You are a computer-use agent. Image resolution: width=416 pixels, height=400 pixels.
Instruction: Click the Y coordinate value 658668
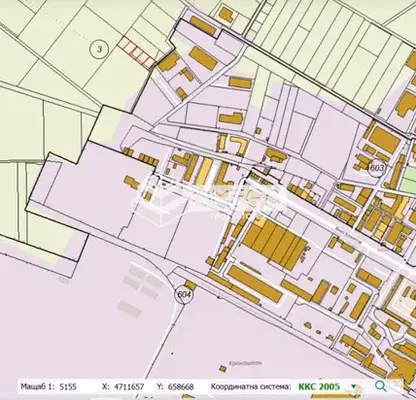[x=181, y=387]
